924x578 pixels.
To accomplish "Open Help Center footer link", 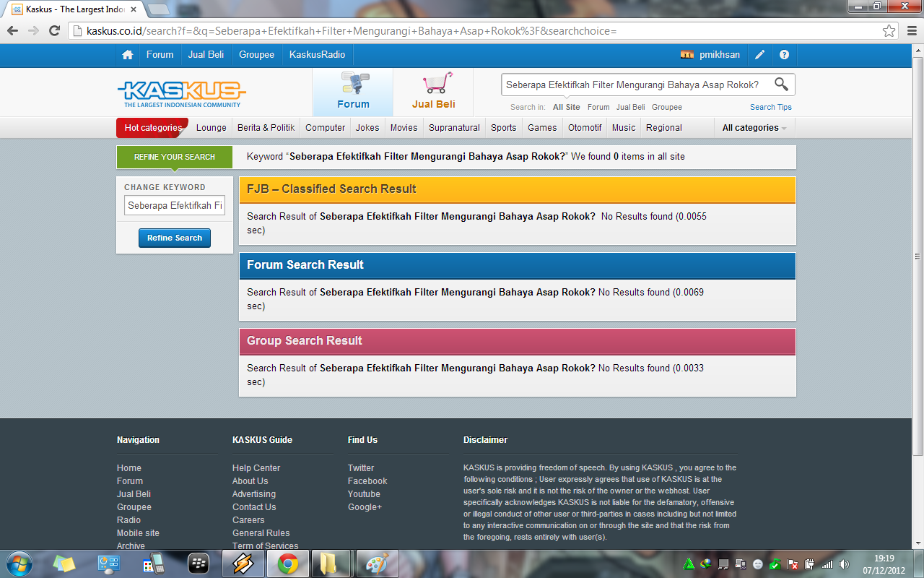I will [x=256, y=468].
